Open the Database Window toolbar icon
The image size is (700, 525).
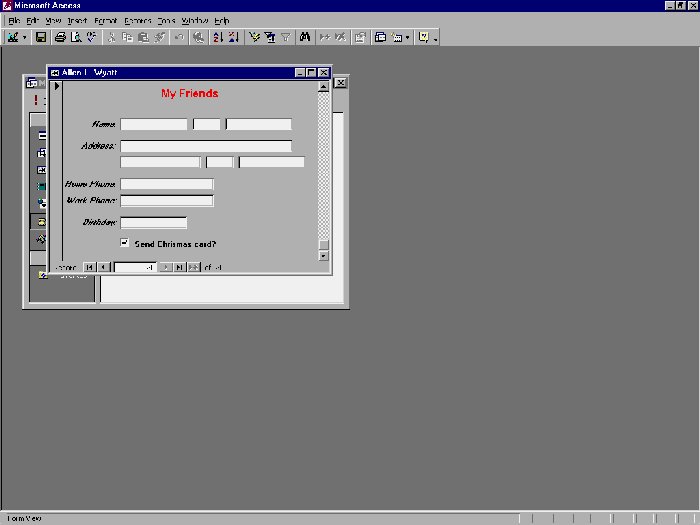(380, 37)
